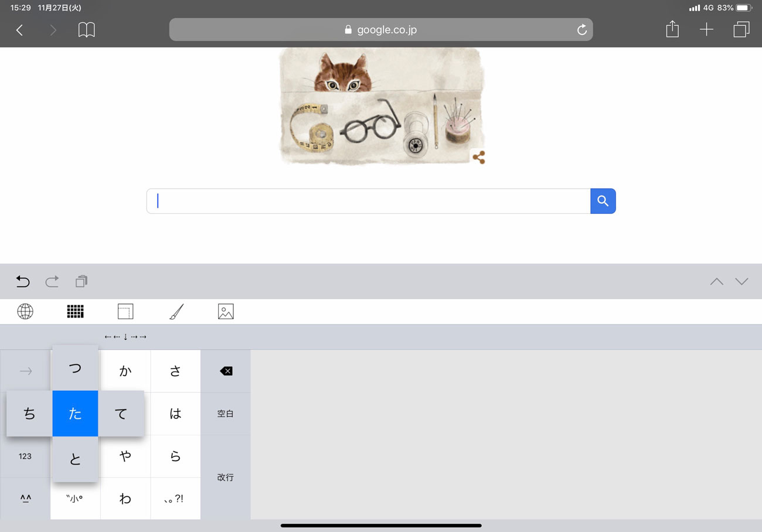The width and height of the screenshot is (762, 532).
Task: Tap the right arrow key on keyboard
Action: [26, 371]
